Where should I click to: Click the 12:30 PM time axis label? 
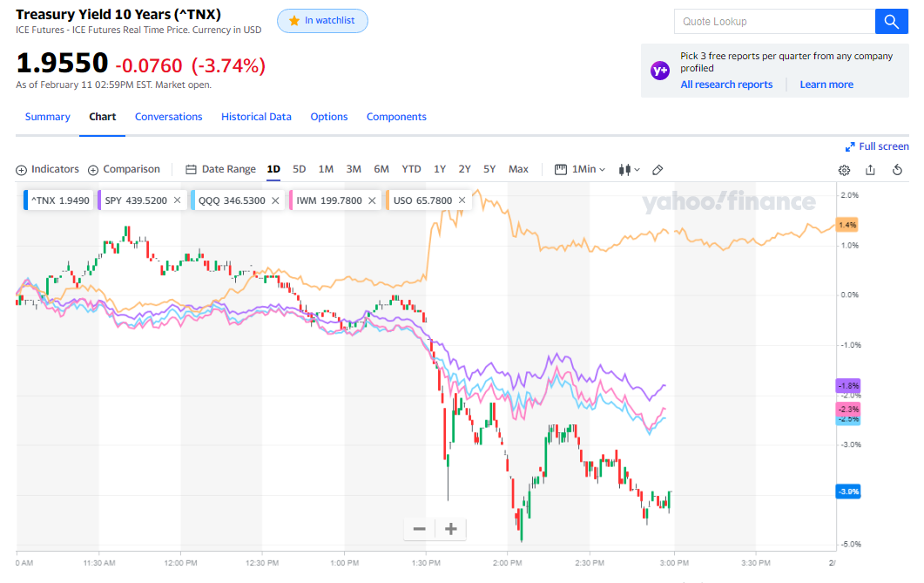262,563
